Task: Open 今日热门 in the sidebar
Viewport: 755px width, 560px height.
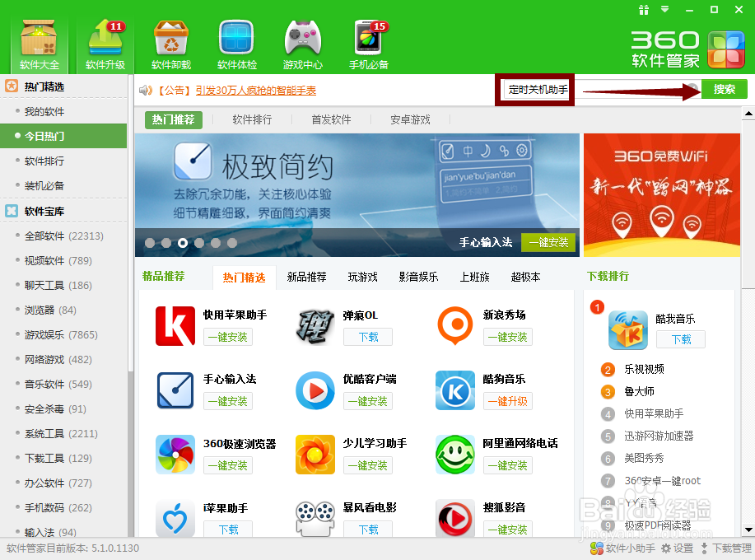Action: coord(63,136)
